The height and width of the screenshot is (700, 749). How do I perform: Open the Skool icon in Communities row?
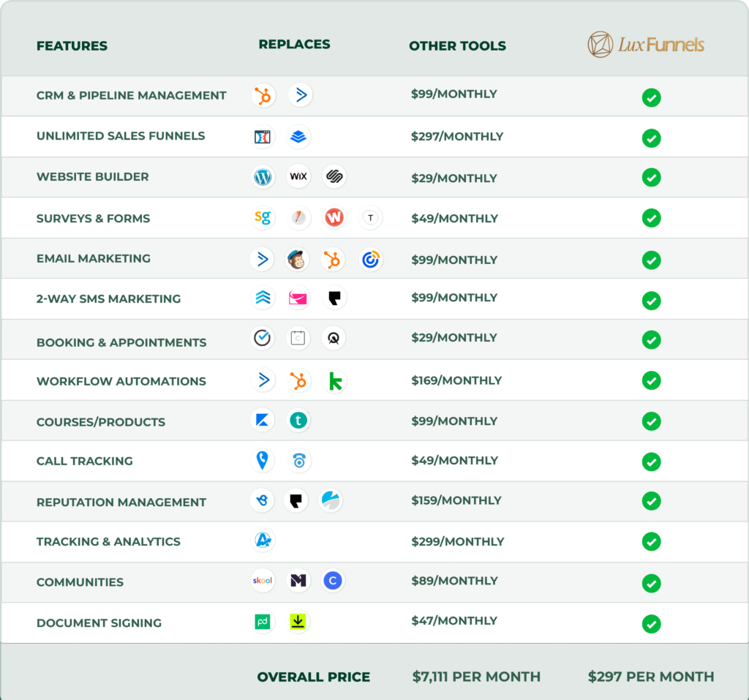tap(262, 581)
